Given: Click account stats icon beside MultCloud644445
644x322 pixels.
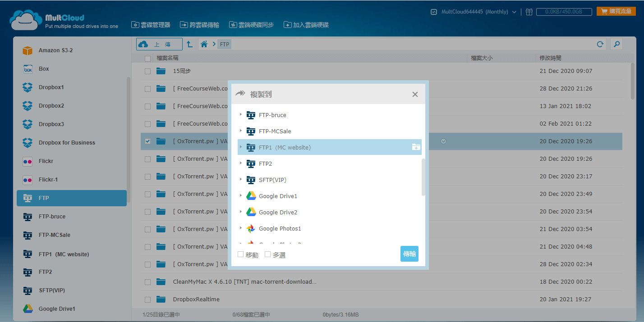Looking at the screenshot, I should coord(434,12).
